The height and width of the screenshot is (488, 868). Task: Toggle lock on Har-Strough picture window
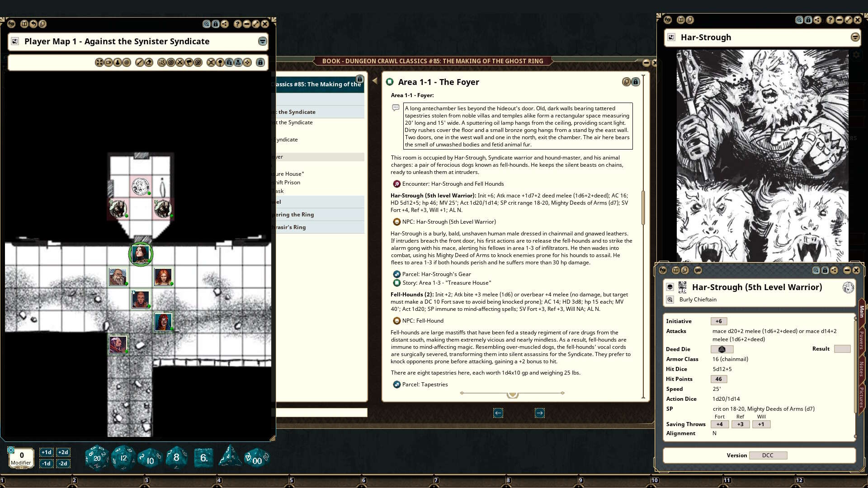point(808,20)
